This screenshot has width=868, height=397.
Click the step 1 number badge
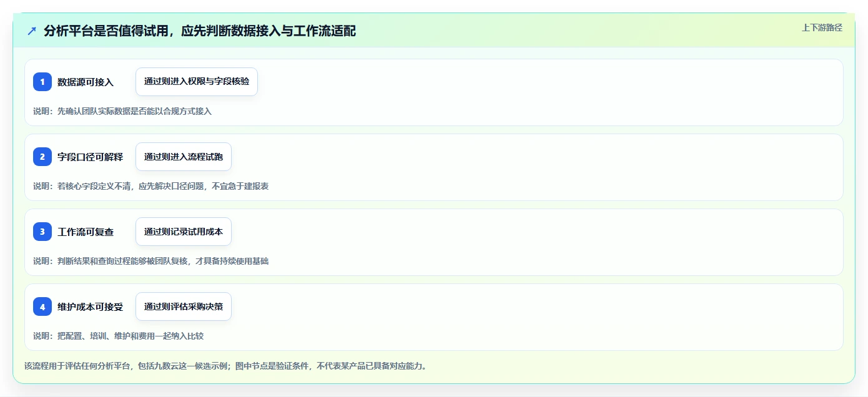[x=42, y=82]
